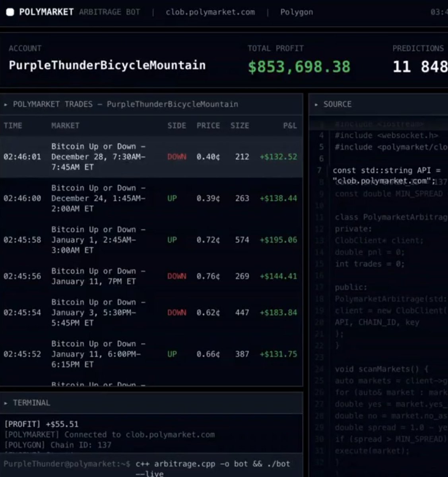Select the Polygon network label
The height and width of the screenshot is (477, 448).
(297, 12)
